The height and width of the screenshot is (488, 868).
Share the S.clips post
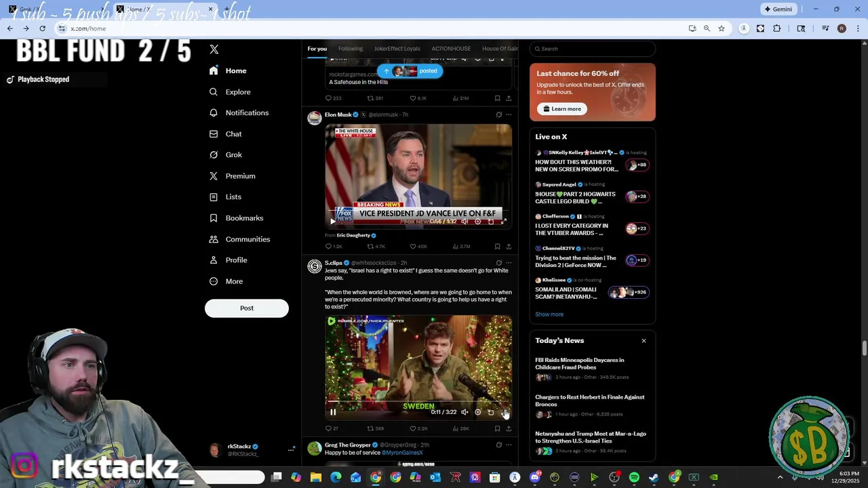[509, 428]
